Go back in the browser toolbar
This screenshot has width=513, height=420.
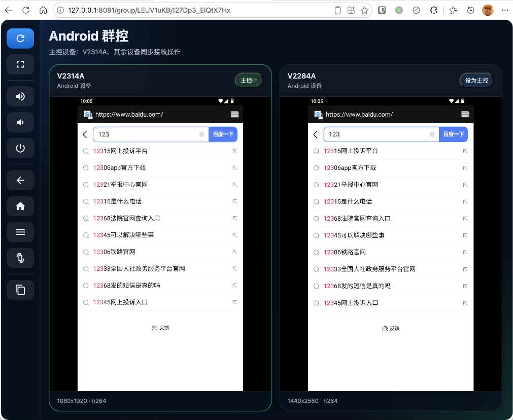(9, 10)
